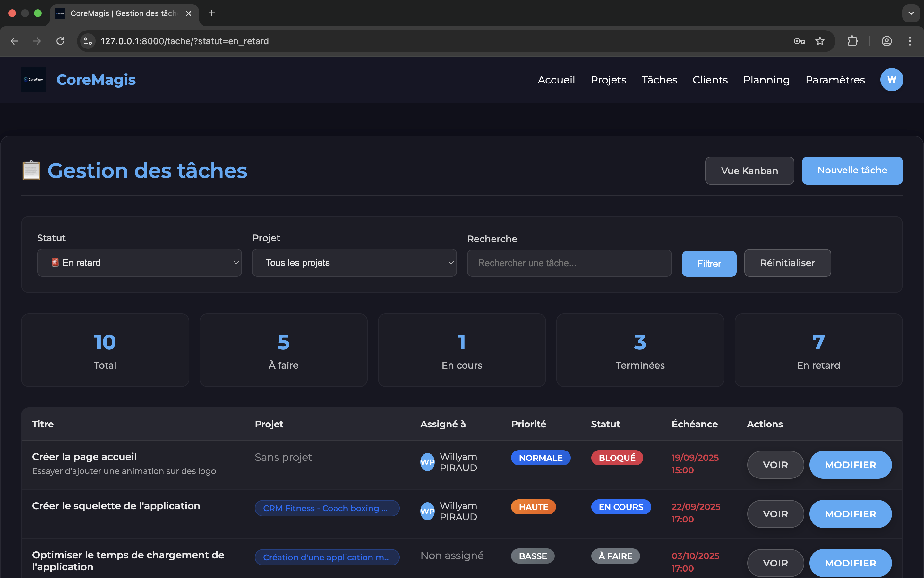Click VOIR for Créer le squelette de l'application

[x=775, y=514]
